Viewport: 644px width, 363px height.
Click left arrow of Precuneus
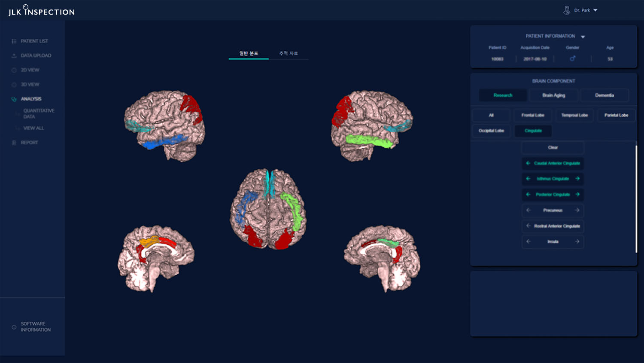tap(528, 210)
